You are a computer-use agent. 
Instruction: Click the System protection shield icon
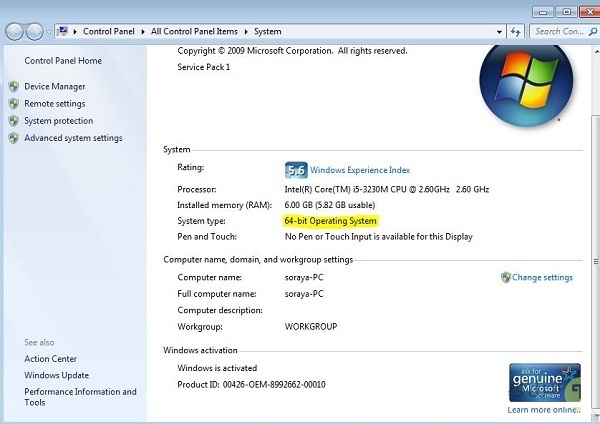pos(14,121)
